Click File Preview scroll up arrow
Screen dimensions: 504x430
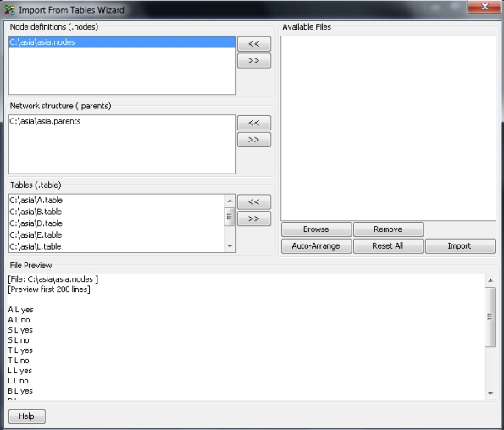(x=490, y=280)
